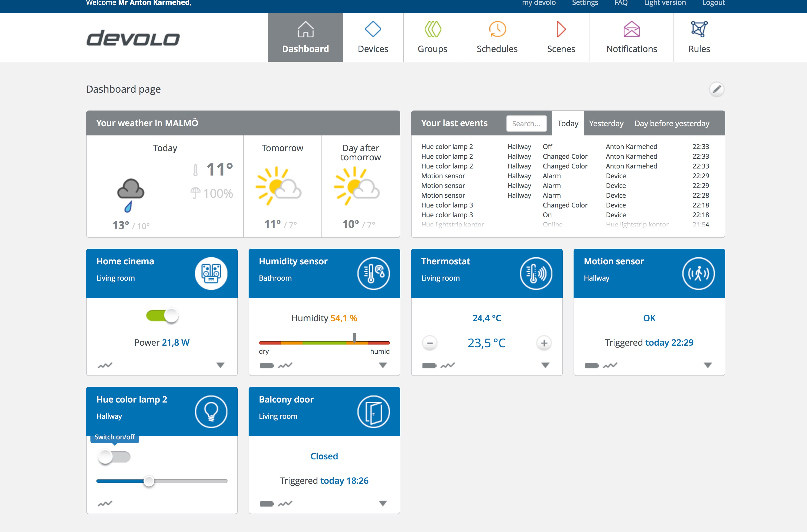The image size is (807, 532).
Task: Expand the Balcony door tile details
Action: tap(383, 504)
